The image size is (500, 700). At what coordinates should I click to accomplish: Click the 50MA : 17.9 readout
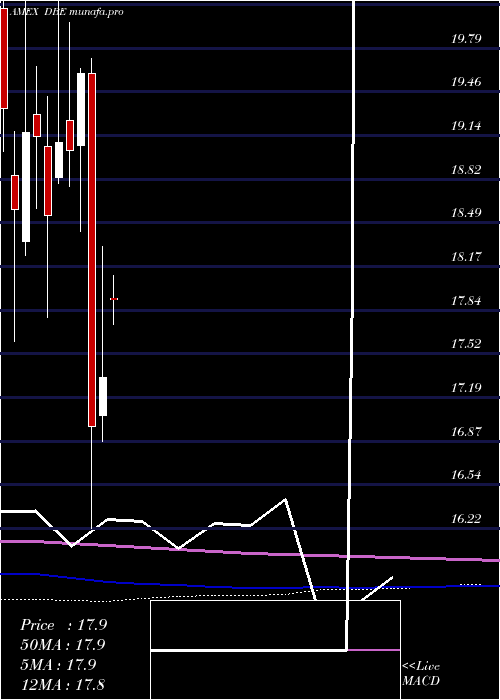[x=62, y=645]
